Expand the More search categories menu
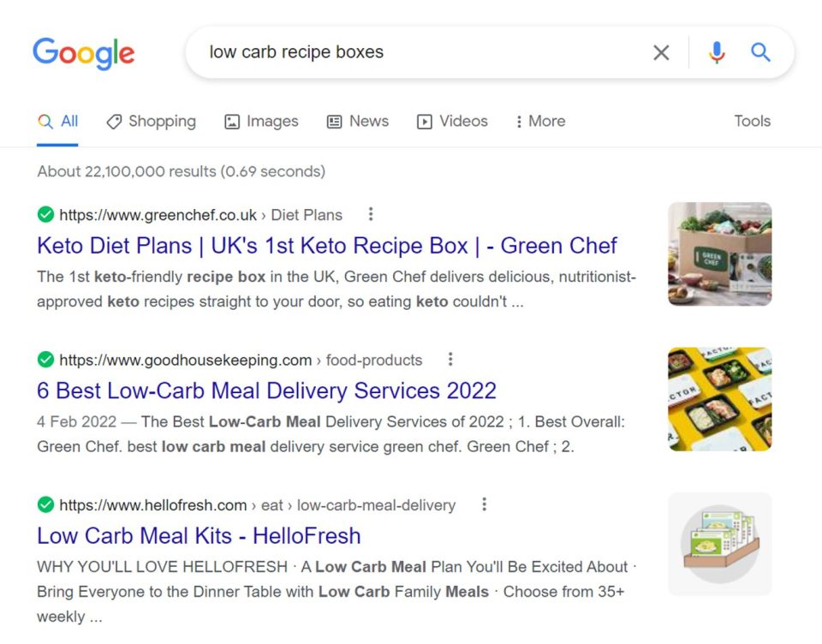Screen dimensions: 822x644 click(x=539, y=122)
